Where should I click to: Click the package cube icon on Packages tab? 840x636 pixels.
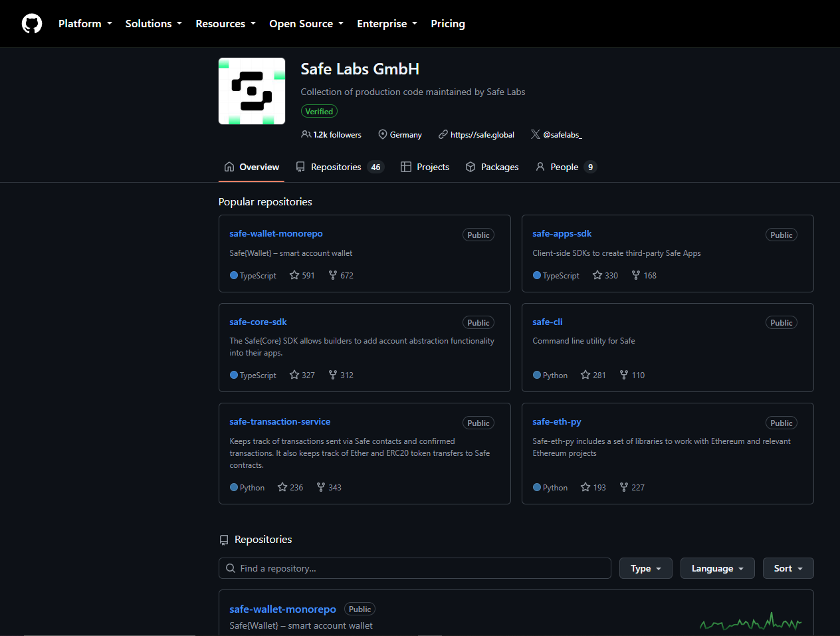(x=471, y=167)
